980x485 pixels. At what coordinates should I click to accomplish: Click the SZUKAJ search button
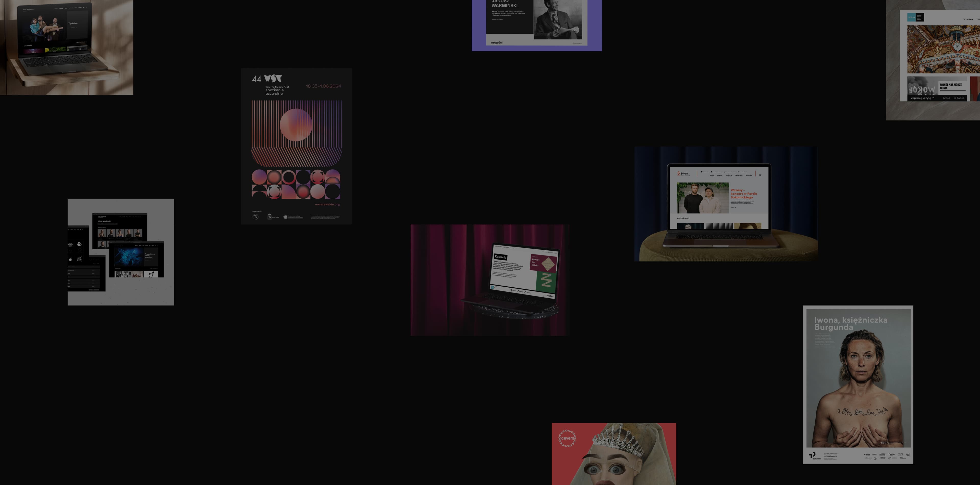click(x=550, y=296)
